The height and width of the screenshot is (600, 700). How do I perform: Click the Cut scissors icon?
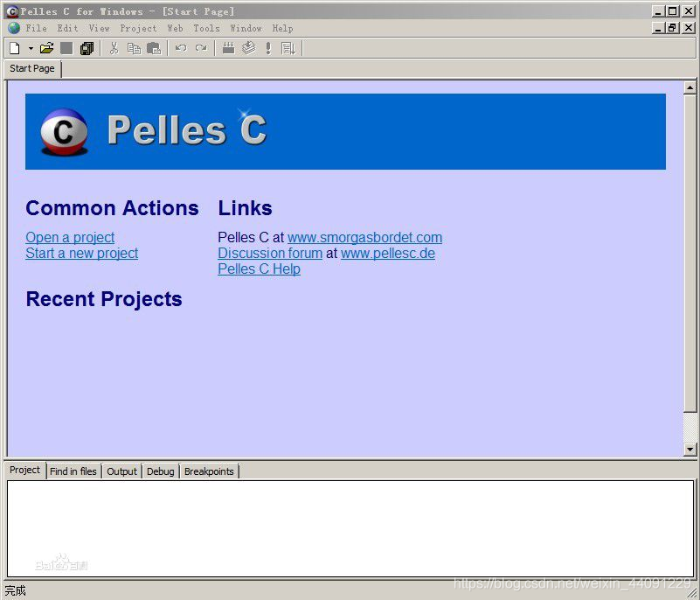click(x=114, y=48)
